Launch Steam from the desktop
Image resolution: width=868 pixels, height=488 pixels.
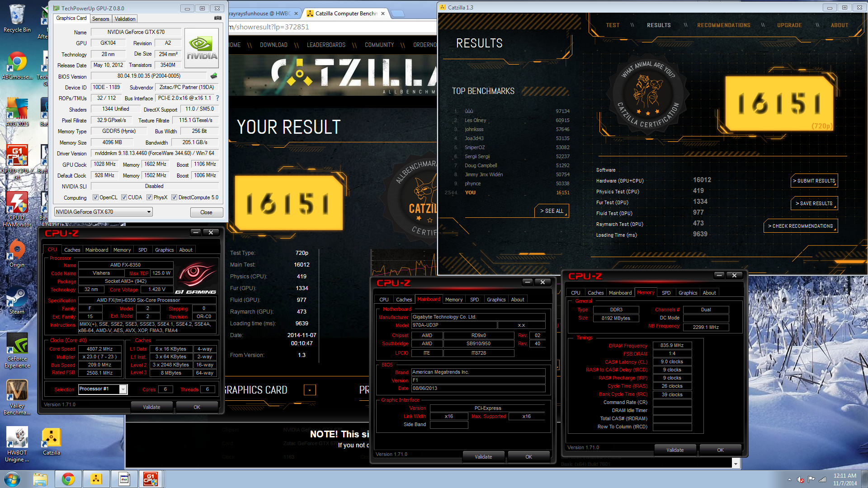[x=17, y=300]
